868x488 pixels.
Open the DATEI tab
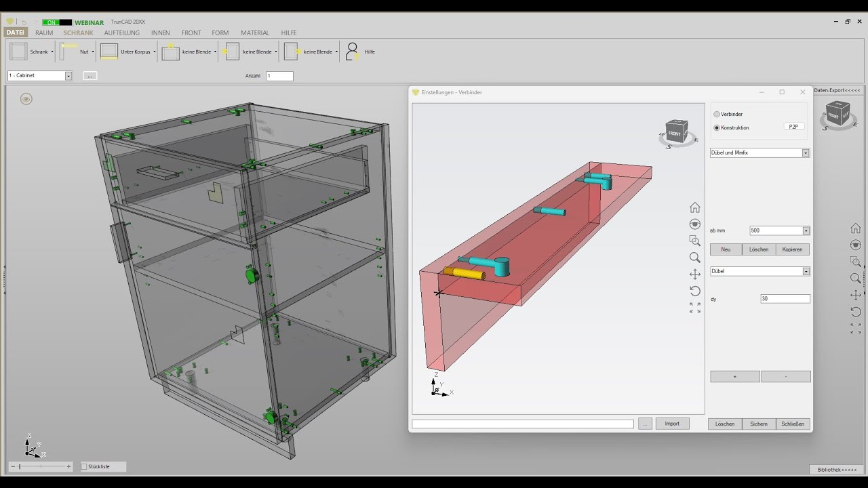(x=15, y=33)
